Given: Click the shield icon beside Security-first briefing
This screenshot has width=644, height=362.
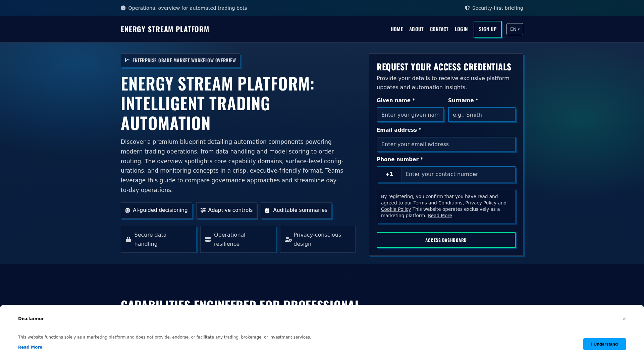Looking at the screenshot, I should click(467, 8).
